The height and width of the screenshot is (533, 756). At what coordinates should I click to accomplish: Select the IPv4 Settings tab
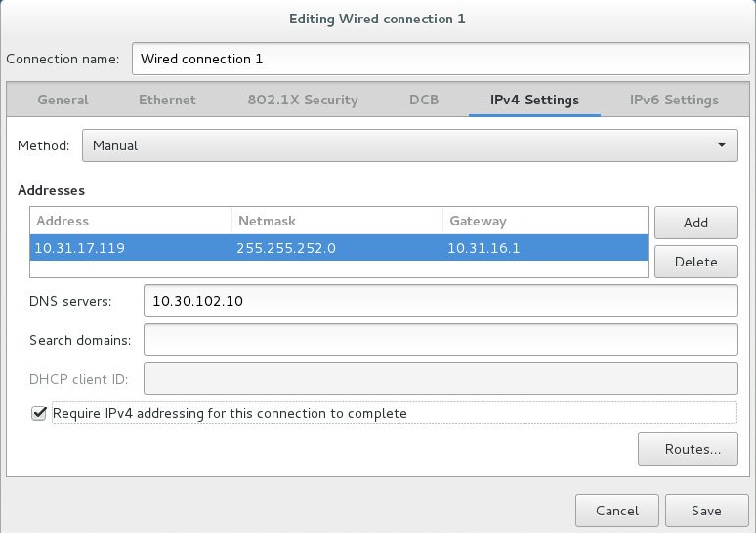point(534,100)
